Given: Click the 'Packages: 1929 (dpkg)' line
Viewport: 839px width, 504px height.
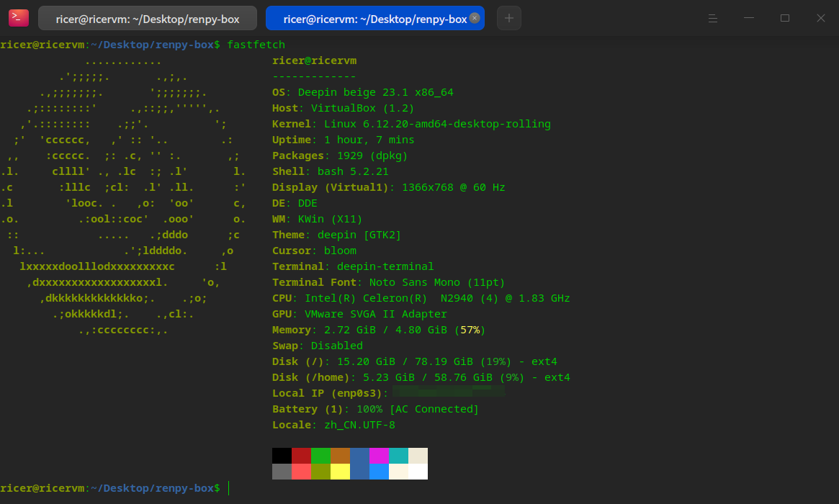Looking at the screenshot, I should point(340,156).
